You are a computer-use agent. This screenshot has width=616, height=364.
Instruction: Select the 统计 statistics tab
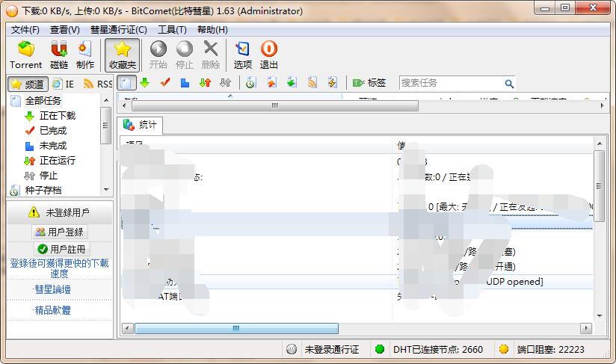pyautogui.click(x=141, y=125)
